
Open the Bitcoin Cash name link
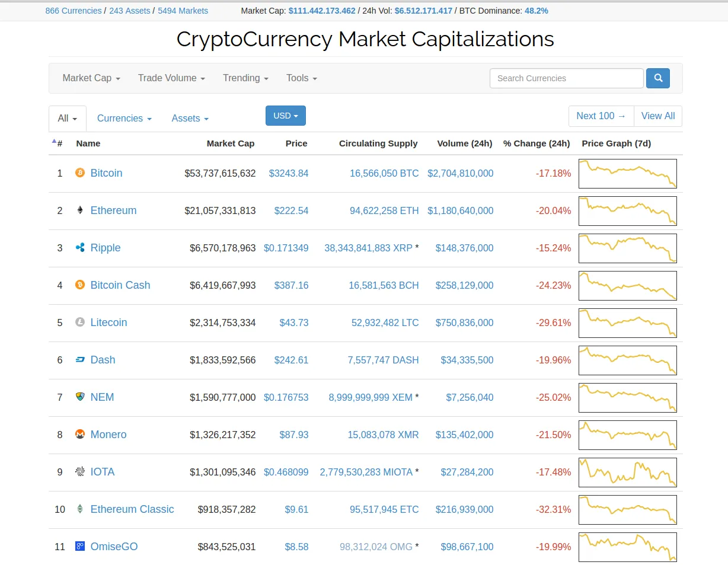click(x=120, y=285)
